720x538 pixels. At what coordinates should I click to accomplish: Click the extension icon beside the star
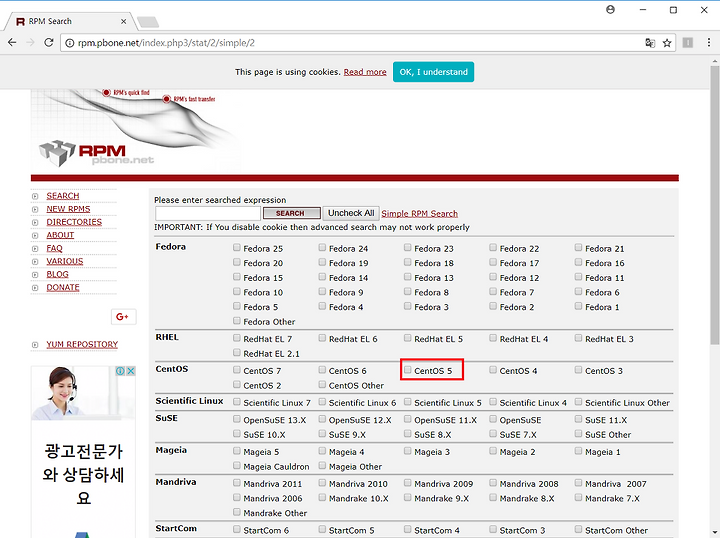(x=688, y=43)
